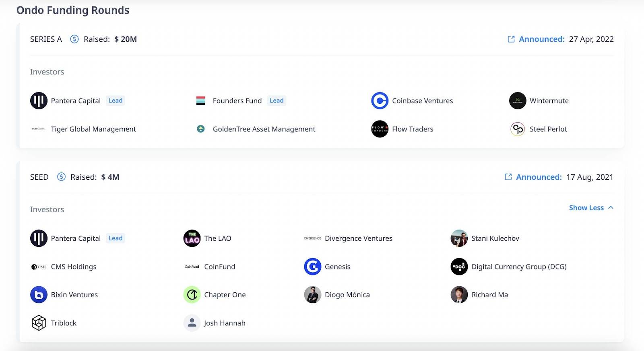Open the Seed Announced link
The height and width of the screenshot is (351, 644).
click(539, 177)
